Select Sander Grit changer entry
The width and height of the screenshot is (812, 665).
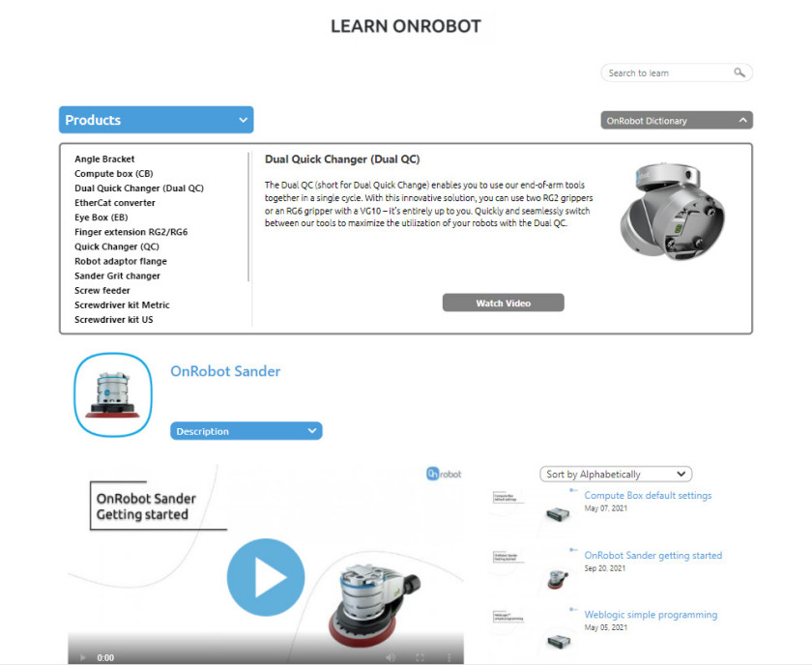[117, 275]
